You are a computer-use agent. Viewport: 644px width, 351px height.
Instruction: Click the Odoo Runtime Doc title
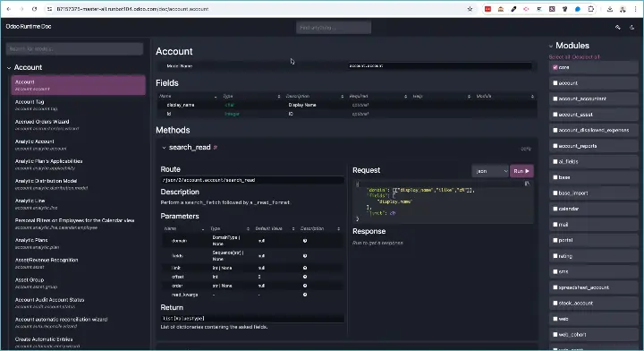[x=29, y=26]
